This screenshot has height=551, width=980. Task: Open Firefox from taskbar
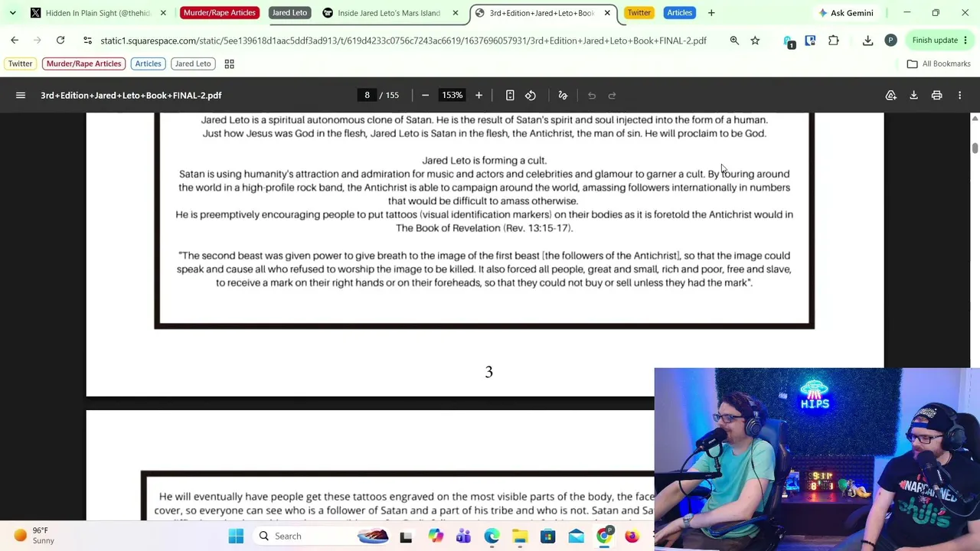click(632, 536)
